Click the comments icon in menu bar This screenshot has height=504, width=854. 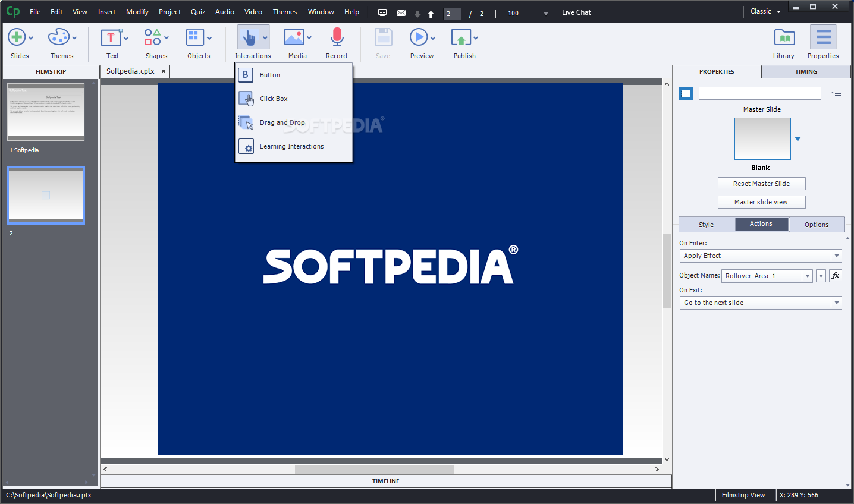[x=382, y=12]
